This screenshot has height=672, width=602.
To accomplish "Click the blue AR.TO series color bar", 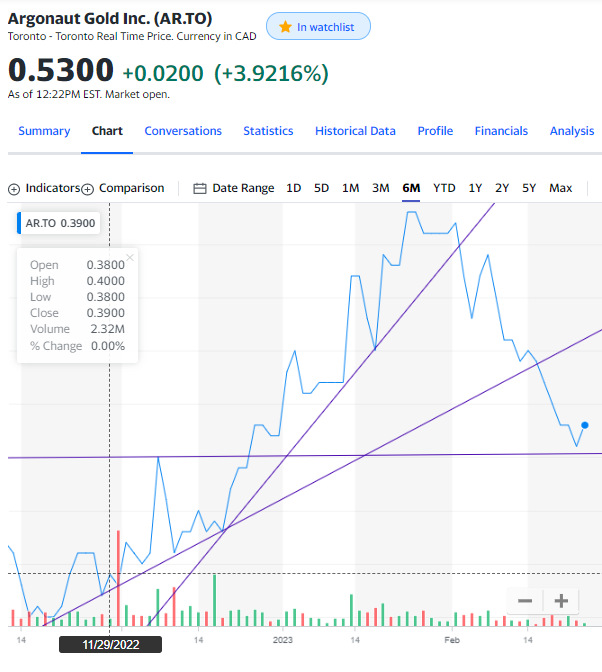I will (19, 223).
